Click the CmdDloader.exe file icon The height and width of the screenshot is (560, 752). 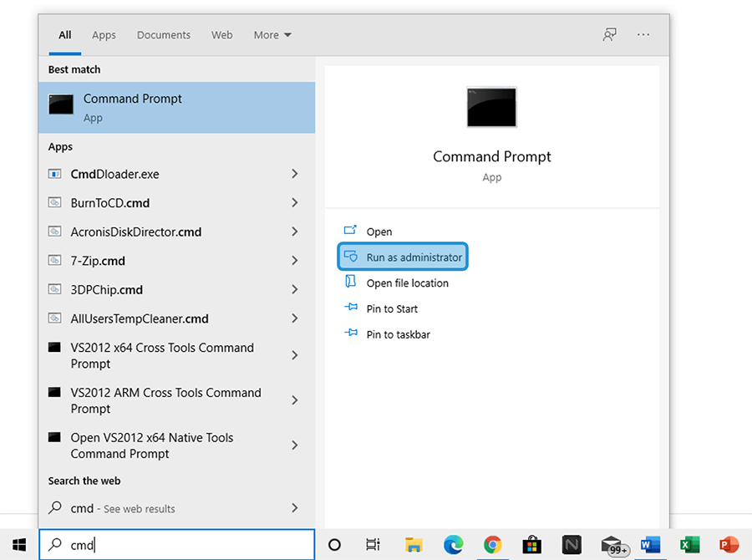54,174
